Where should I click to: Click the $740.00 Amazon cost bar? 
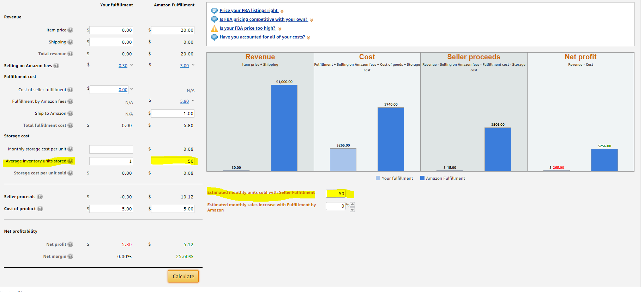pyautogui.click(x=391, y=139)
